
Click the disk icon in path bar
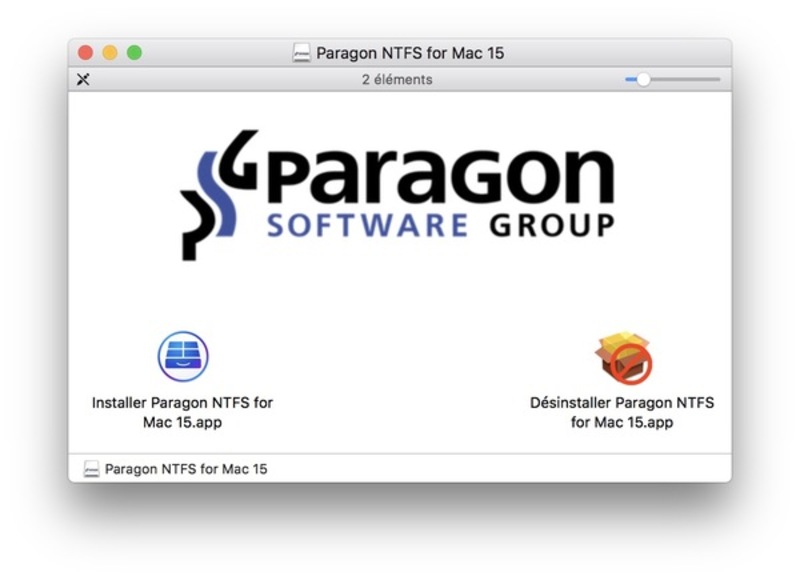coord(91,469)
